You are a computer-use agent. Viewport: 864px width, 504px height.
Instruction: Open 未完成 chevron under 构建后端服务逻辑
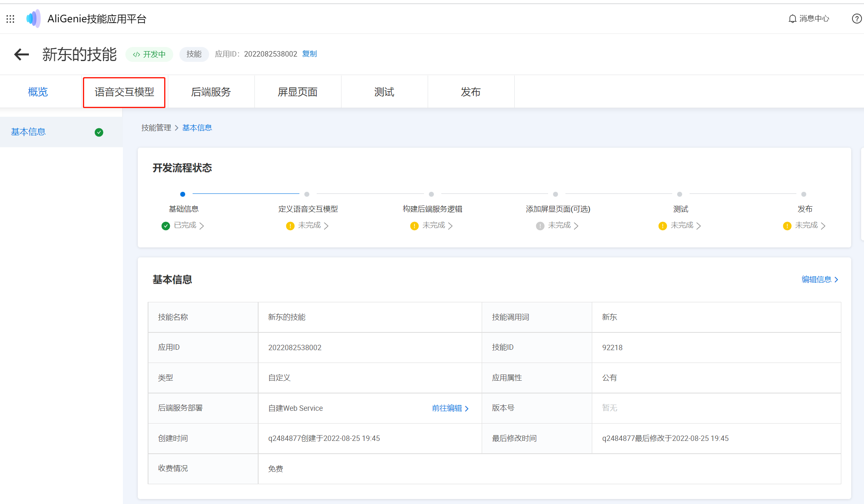pyautogui.click(x=450, y=226)
